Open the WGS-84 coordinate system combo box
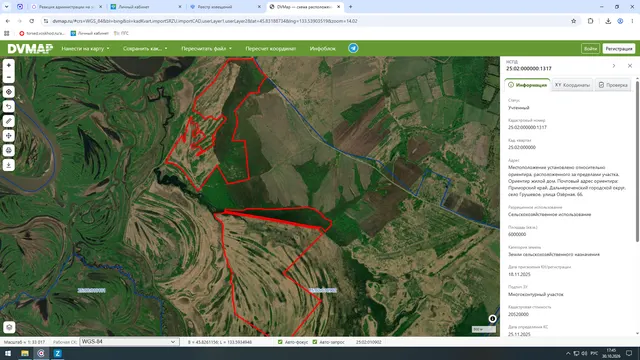This screenshot has height=360, width=640. 129,342
